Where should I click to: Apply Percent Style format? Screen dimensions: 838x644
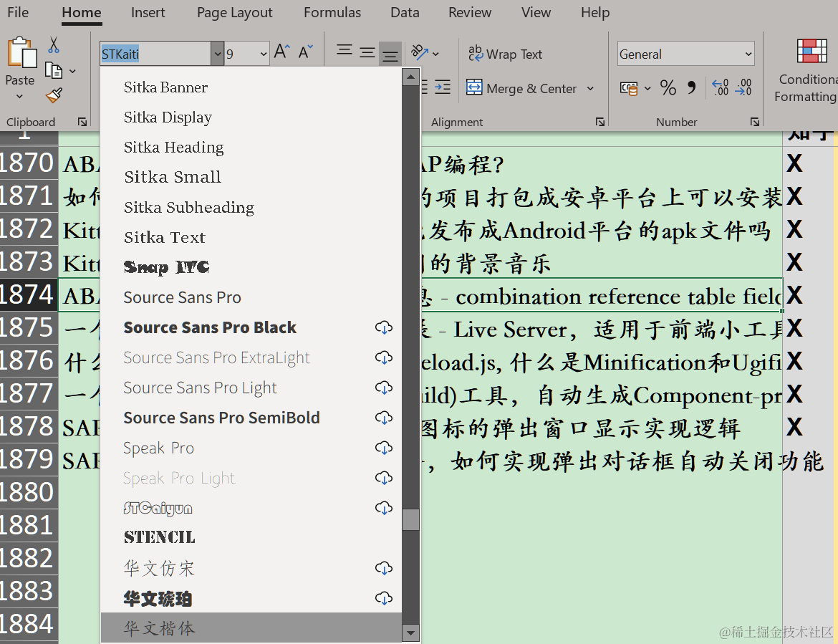tap(668, 87)
